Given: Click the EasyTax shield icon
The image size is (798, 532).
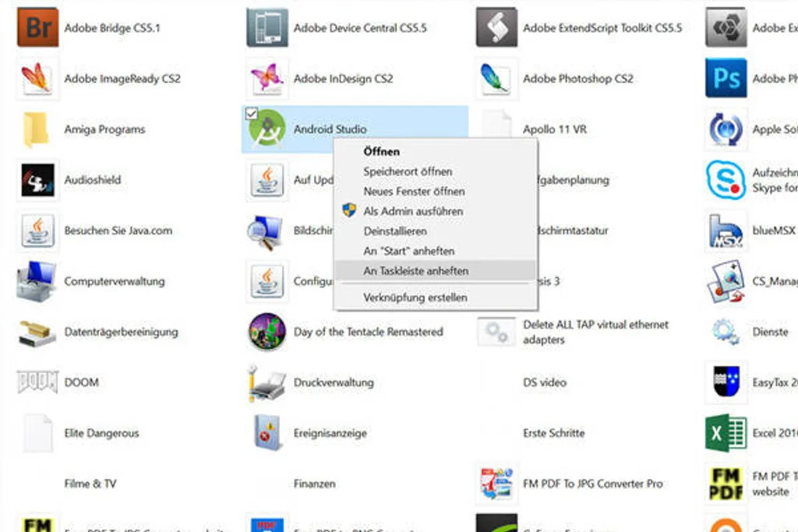Looking at the screenshot, I should pos(726,382).
